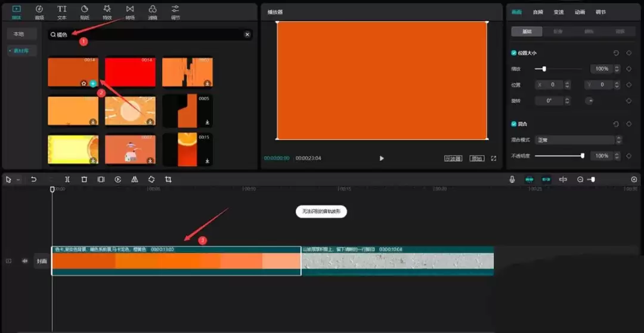
Task: Click the undo arrow in timeline toolbar
Action: tap(34, 179)
